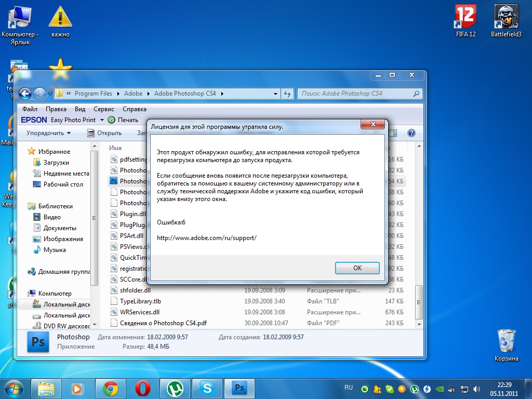Open the Easy Photo Print dropdown arrow
Screen dimensions: 532x399
pos(102,120)
